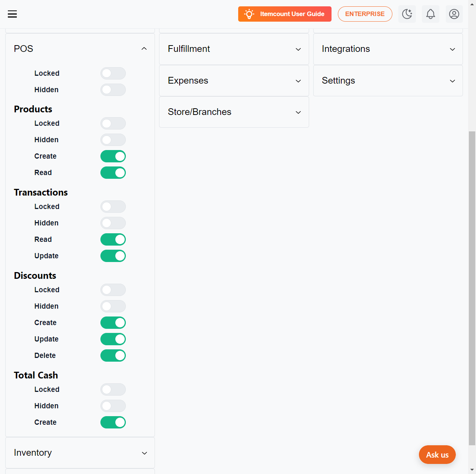
Task: Click the lightbulb icon in User Guide button
Action: pyautogui.click(x=249, y=14)
